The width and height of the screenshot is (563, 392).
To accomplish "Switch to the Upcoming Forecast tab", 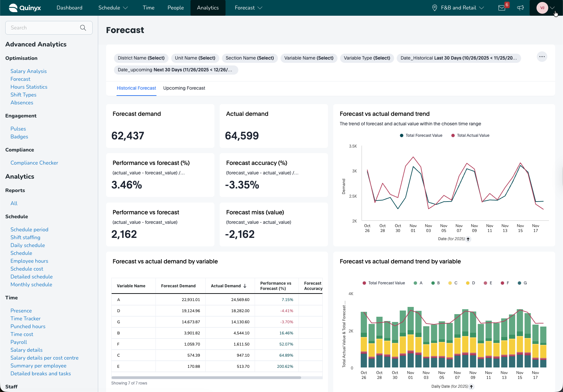I will click(184, 88).
